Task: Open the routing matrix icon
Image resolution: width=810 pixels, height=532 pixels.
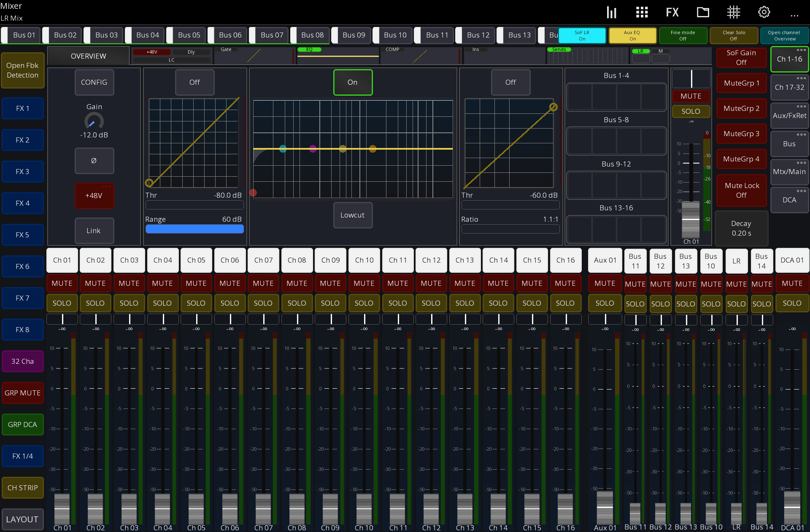Action: point(733,12)
